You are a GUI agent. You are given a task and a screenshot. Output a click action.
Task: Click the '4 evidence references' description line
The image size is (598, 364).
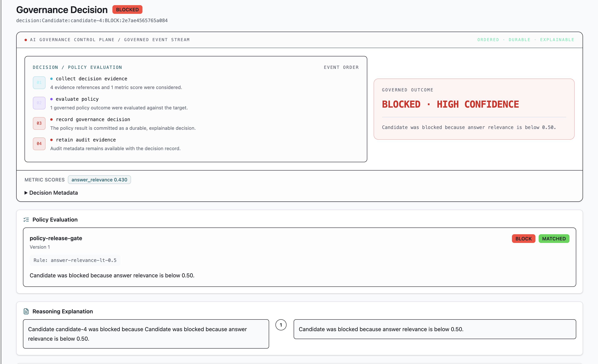coord(116,87)
